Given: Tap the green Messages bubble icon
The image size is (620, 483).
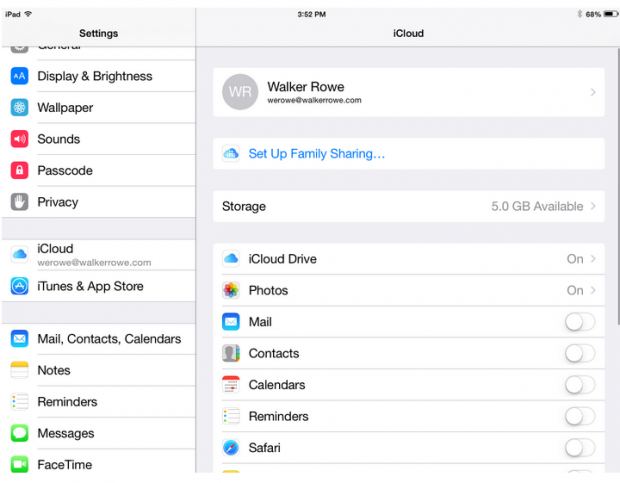Looking at the screenshot, I should click(19, 433).
